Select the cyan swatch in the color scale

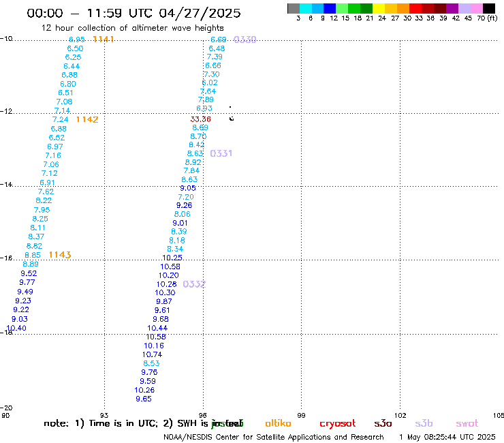[x=306, y=8]
